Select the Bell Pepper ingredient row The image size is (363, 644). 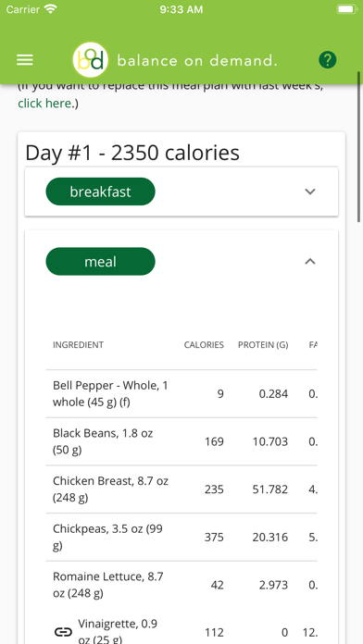pos(181,394)
